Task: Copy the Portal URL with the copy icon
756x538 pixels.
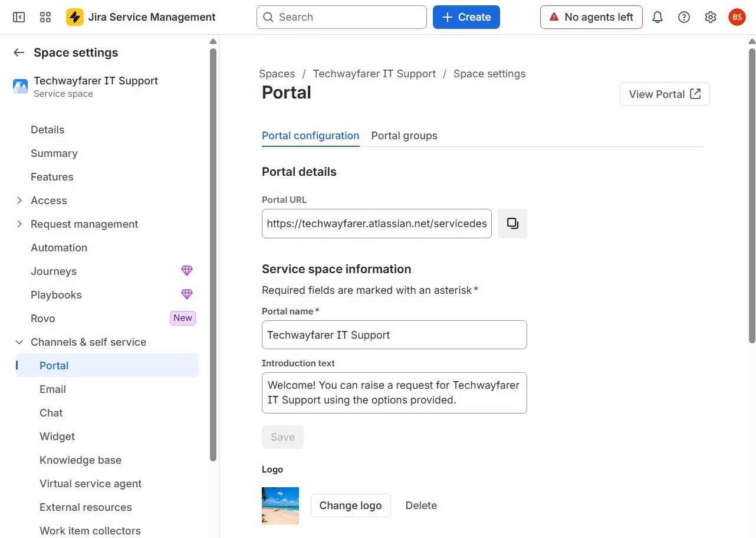Action: click(512, 224)
